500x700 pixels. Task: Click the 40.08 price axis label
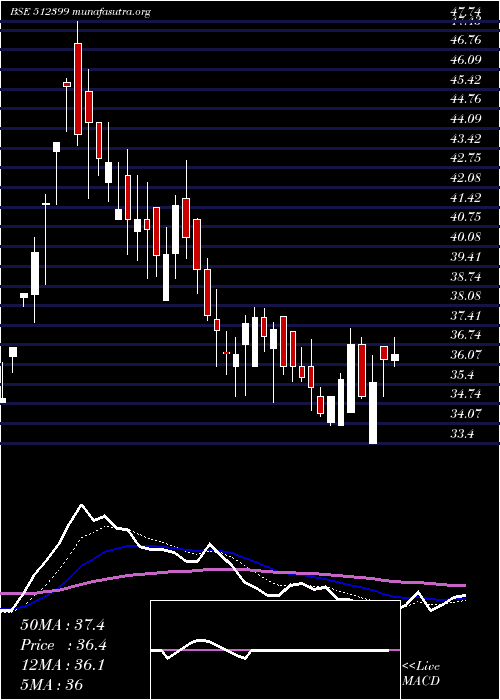click(x=466, y=237)
